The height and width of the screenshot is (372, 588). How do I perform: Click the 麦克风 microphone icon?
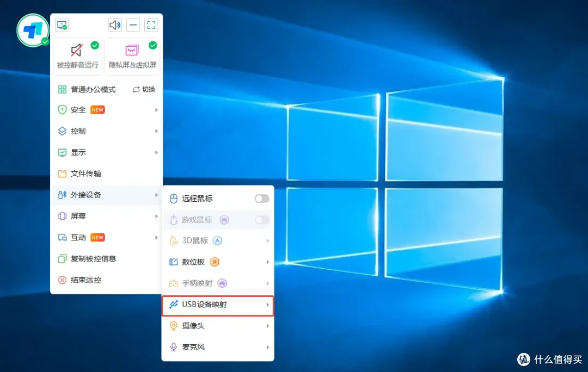pos(173,348)
